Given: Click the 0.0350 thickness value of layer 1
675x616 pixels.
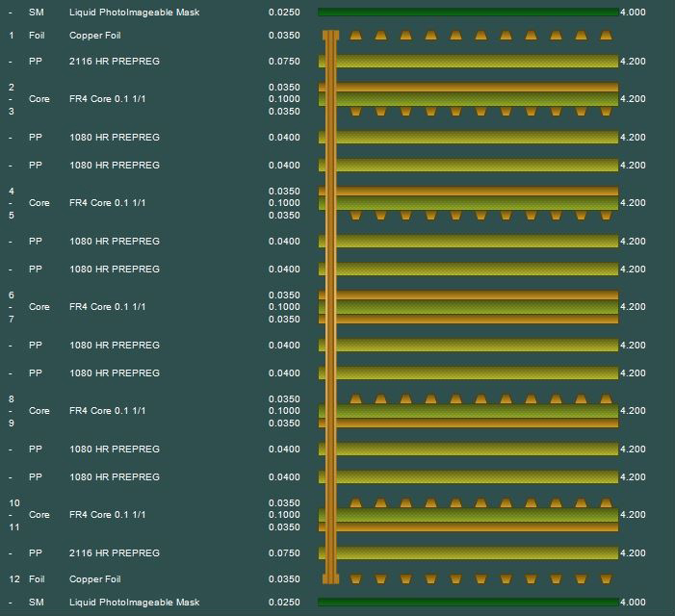Looking at the screenshot, I should 284,36.
